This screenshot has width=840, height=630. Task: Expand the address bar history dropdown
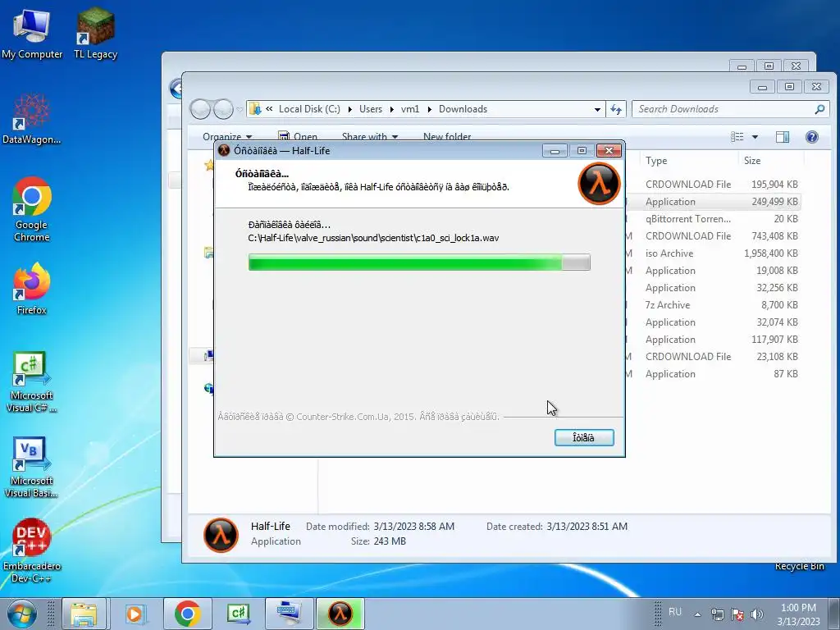(597, 109)
